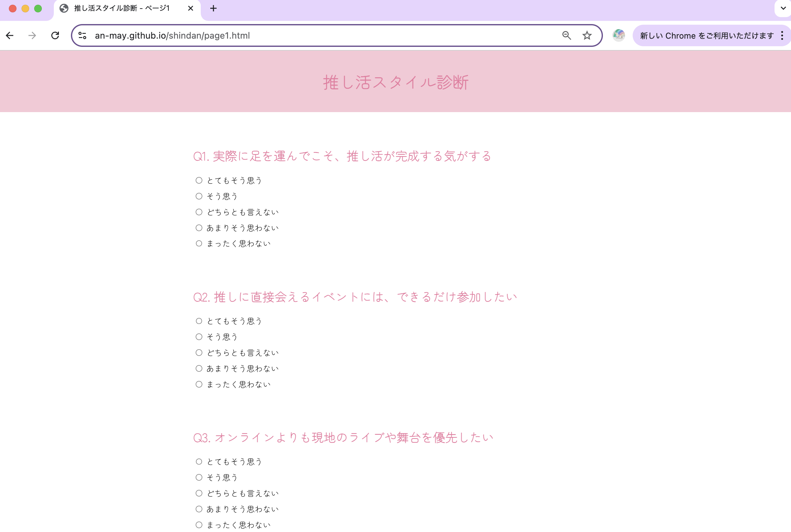Expand the tab search chevron
The height and width of the screenshot is (532, 791).
[783, 9]
